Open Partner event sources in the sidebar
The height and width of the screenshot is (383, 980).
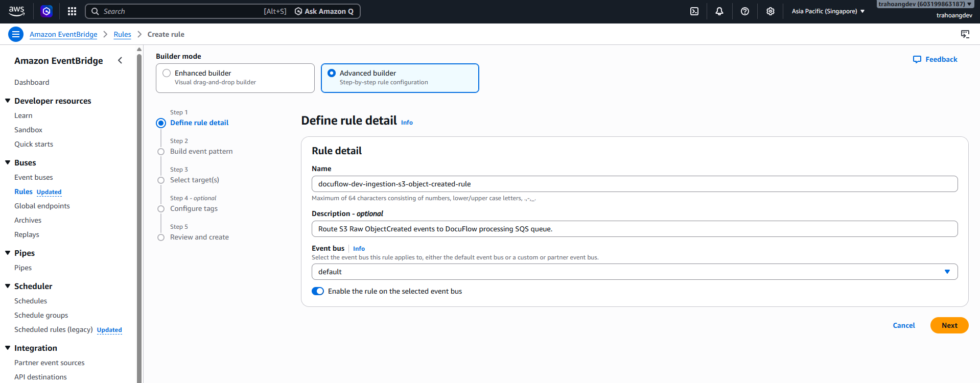(50, 363)
